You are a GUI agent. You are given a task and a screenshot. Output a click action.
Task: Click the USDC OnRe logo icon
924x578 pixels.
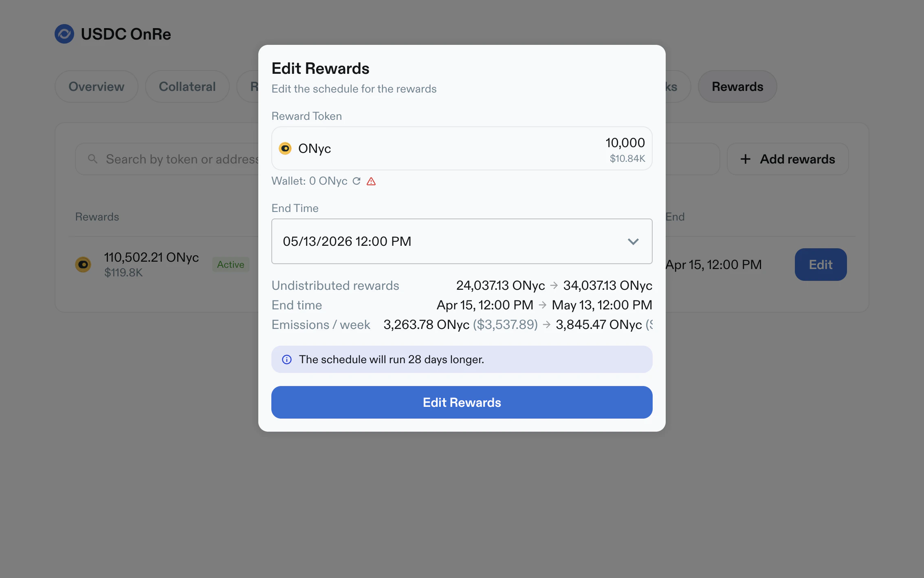(64, 34)
